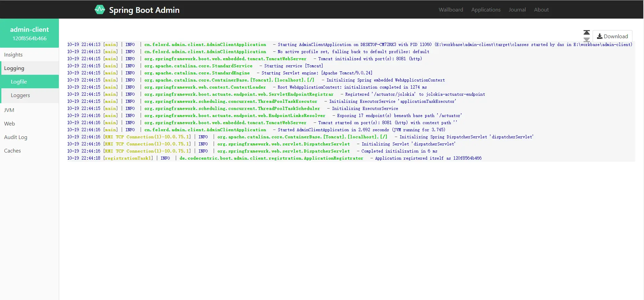Click log line 'Starting AdminClientApplication on DESKTOP-CM72RK3'
This screenshot has height=300, width=644.
[350, 44]
